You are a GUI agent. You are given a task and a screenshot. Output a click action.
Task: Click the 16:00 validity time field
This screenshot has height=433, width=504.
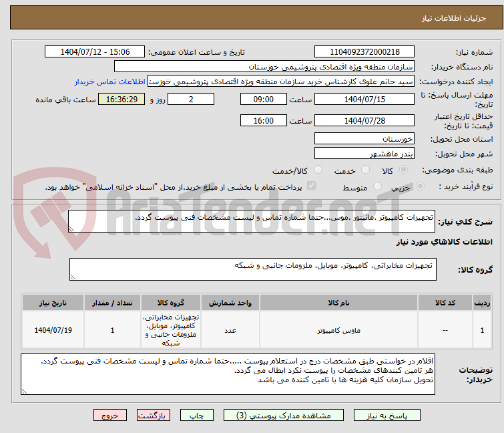pos(263,121)
